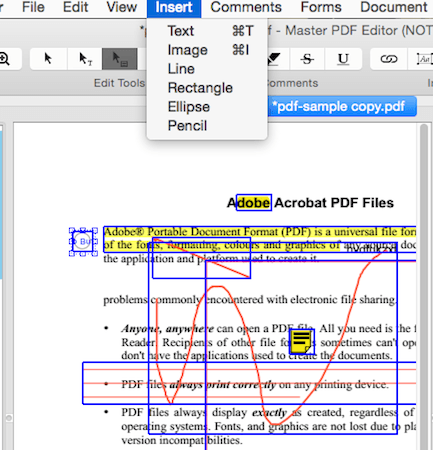Open the File menu
Screen dimensions: 433x450
point(33,7)
